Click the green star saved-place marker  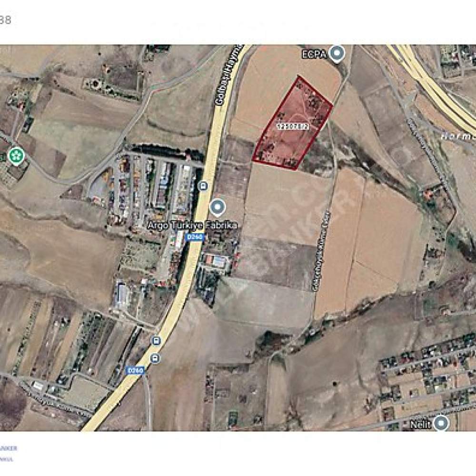click(x=16, y=156)
